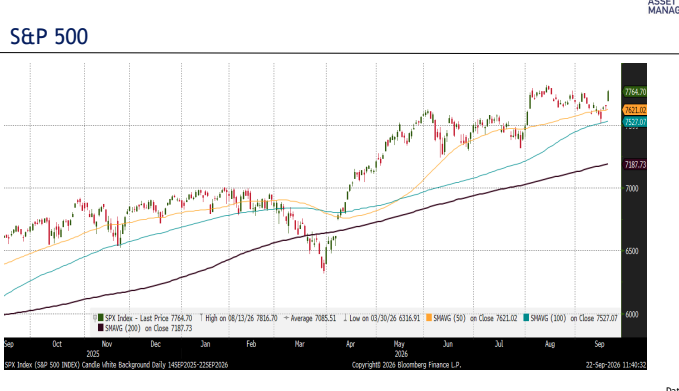
Task: Click "SMAVG (200) on Close 7187.73" legend text
Action: pyautogui.click(x=149, y=328)
